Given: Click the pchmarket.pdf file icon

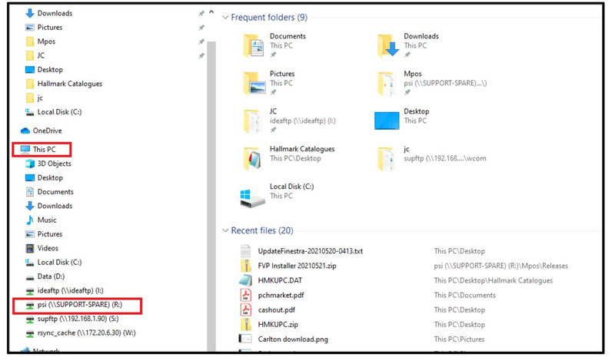Looking at the screenshot, I should click(x=245, y=295).
